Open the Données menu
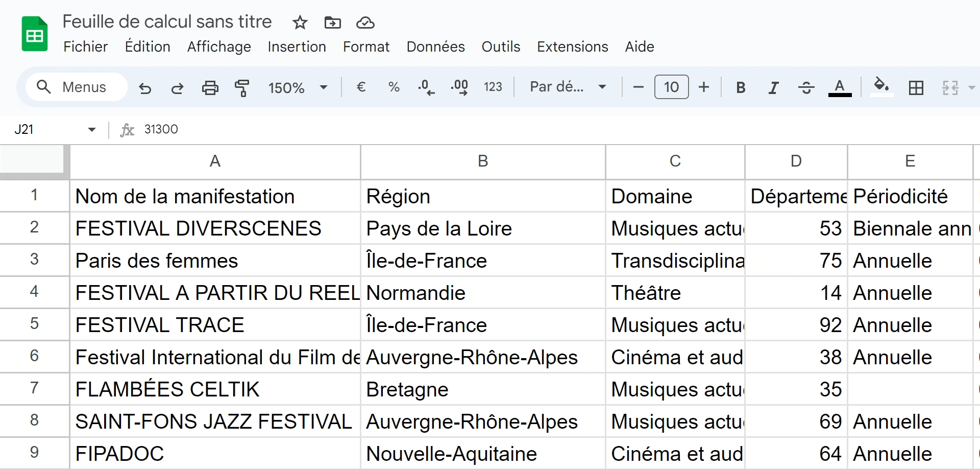Screen dimensions: 980x469 435,46
